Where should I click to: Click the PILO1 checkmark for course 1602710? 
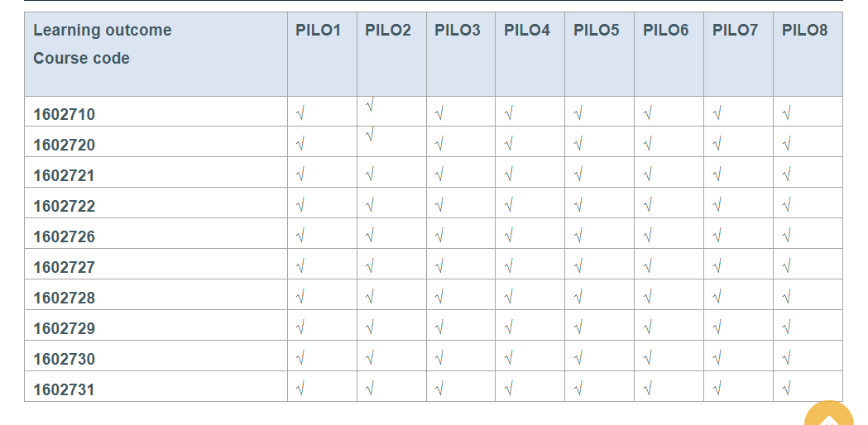coord(300,114)
